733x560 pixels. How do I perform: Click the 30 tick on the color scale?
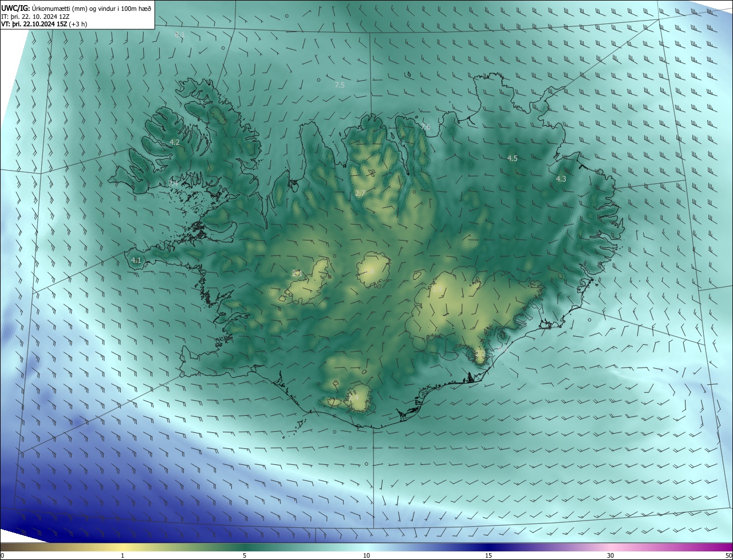[x=610, y=555]
